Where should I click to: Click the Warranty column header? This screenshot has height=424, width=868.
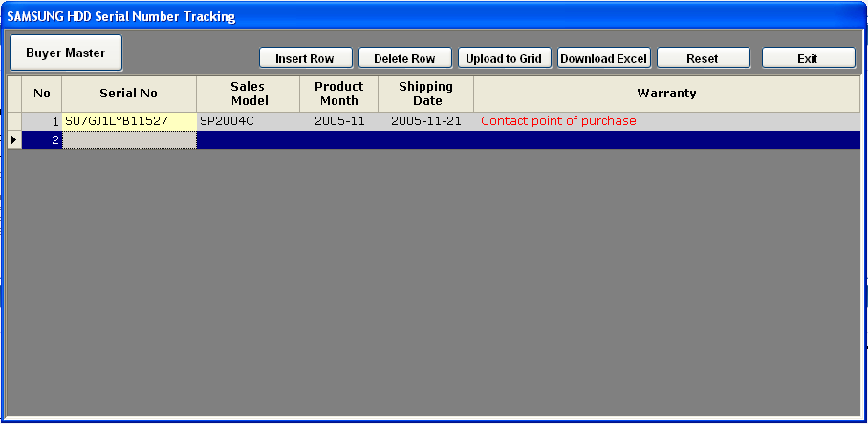(667, 94)
